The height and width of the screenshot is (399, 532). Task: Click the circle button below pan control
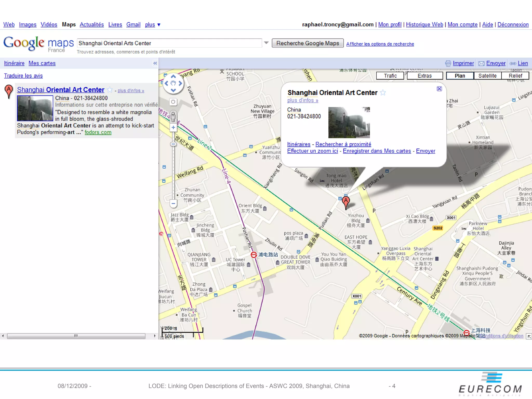pos(173,102)
